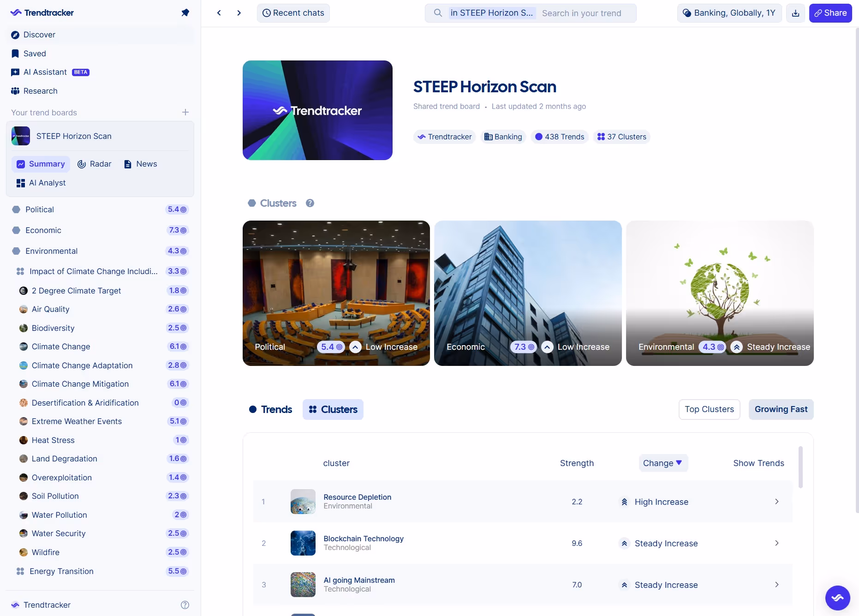Open Soil Pollution trend
Viewport: 859px width, 616px height.
[x=100, y=496]
